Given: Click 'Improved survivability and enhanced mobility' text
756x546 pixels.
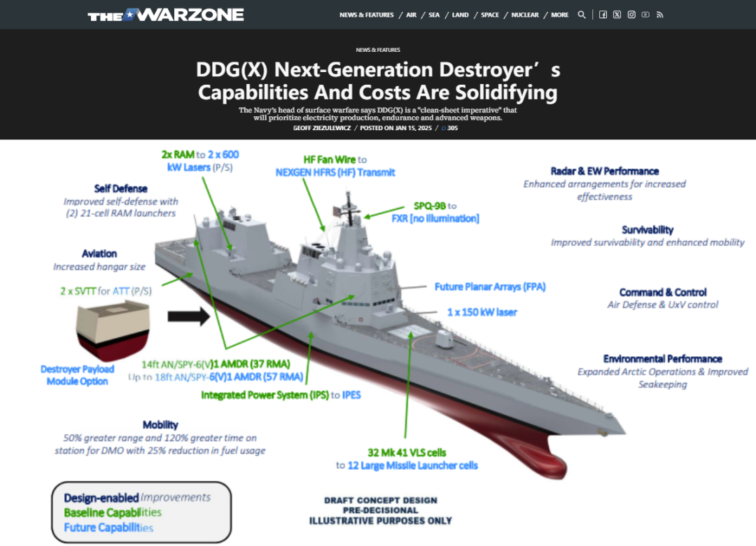Looking at the screenshot, I should pyautogui.click(x=648, y=243).
